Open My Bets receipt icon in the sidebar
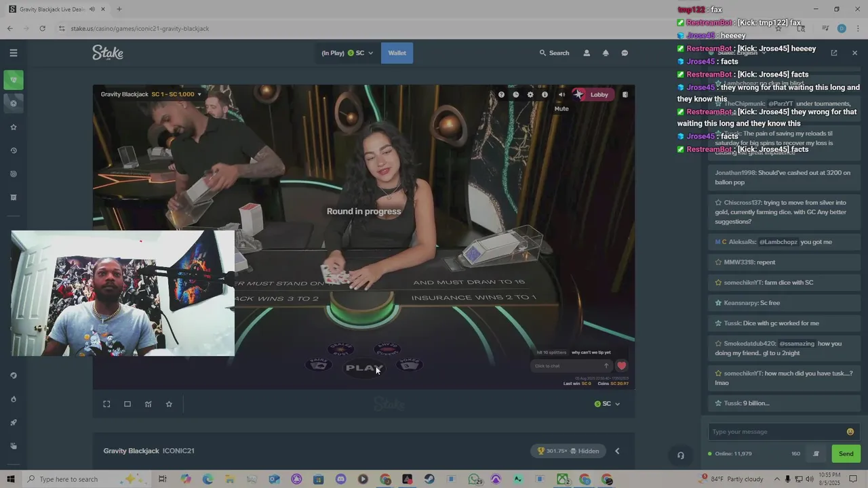Image resolution: width=868 pixels, height=488 pixels. [x=13, y=197]
